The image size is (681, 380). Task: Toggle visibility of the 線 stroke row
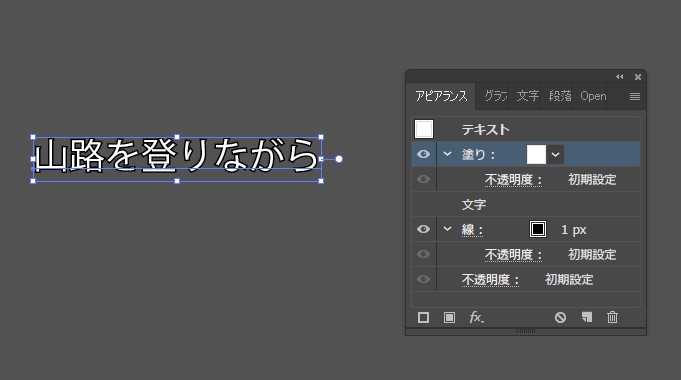pos(423,229)
